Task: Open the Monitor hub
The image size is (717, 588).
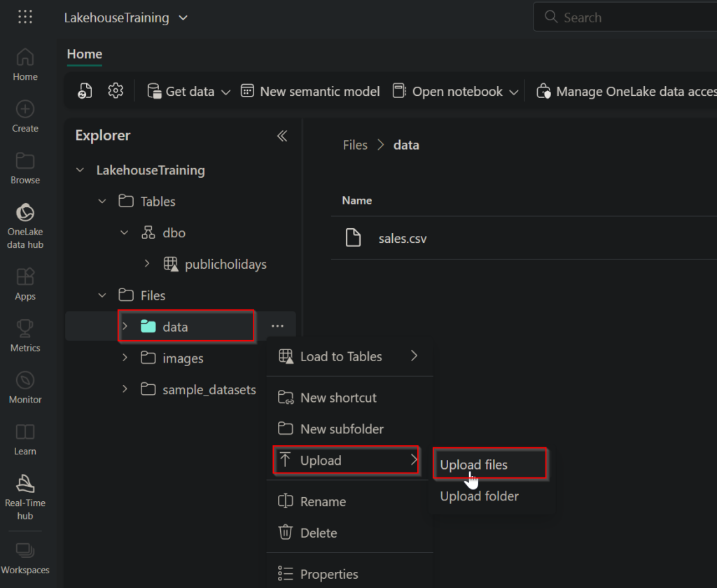Action: [25, 387]
